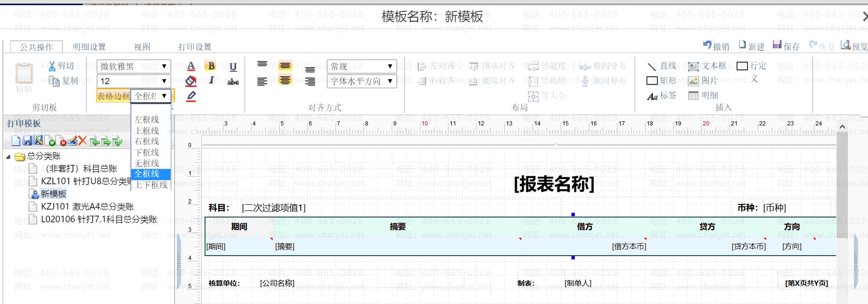The height and width of the screenshot is (304, 868).
Task: Click the 预览 preview button
Action: (x=854, y=46)
